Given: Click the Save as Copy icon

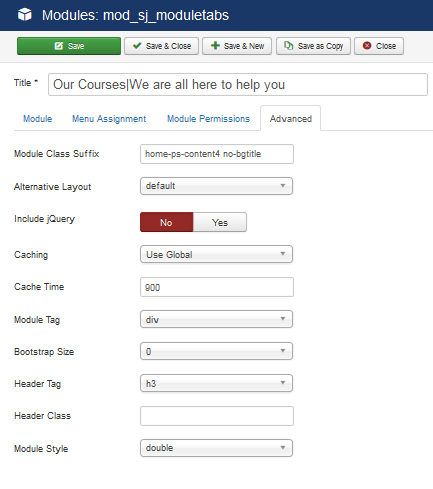Looking at the screenshot, I should 289,46.
